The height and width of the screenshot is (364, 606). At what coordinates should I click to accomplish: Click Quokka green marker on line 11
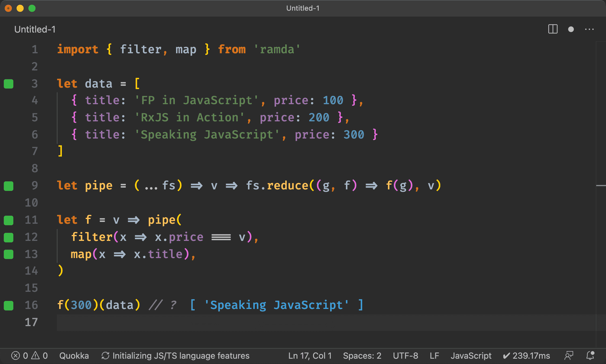[9, 220]
